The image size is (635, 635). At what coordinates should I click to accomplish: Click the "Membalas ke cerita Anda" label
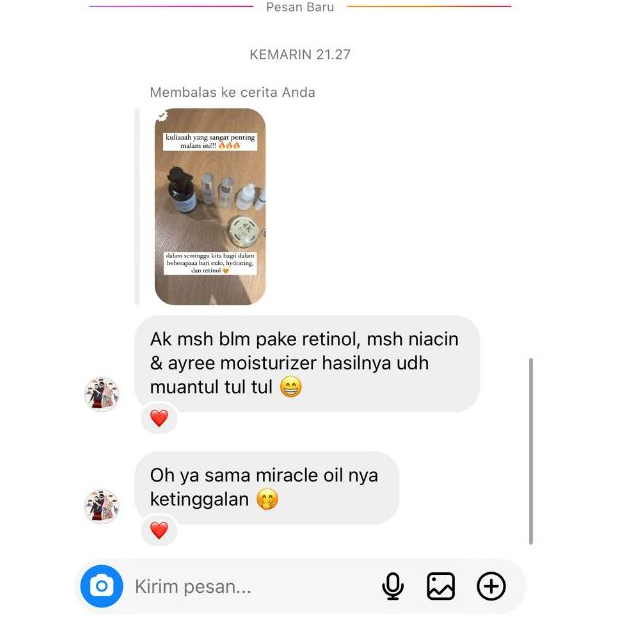232,92
